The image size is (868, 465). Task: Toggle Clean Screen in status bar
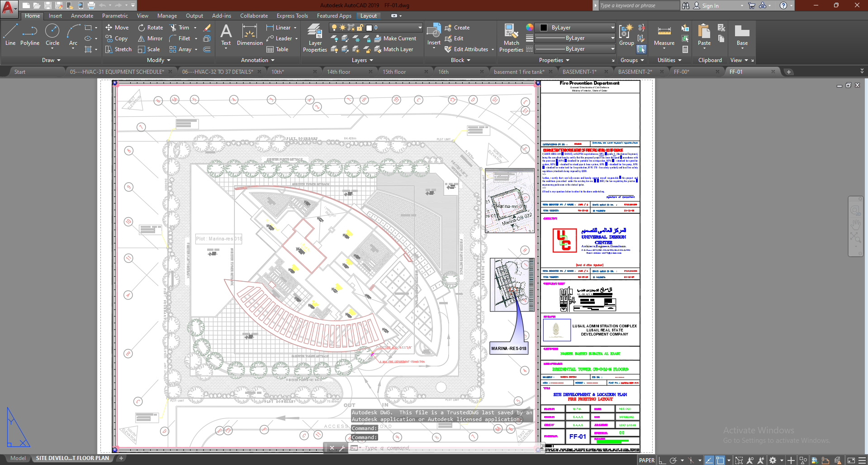pyautogui.click(x=851, y=460)
